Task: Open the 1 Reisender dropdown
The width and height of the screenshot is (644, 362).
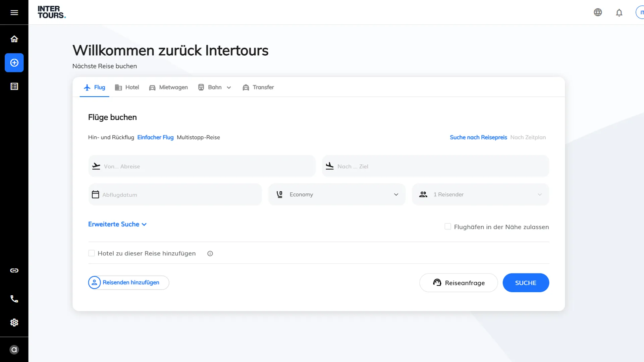Action: 480,194
